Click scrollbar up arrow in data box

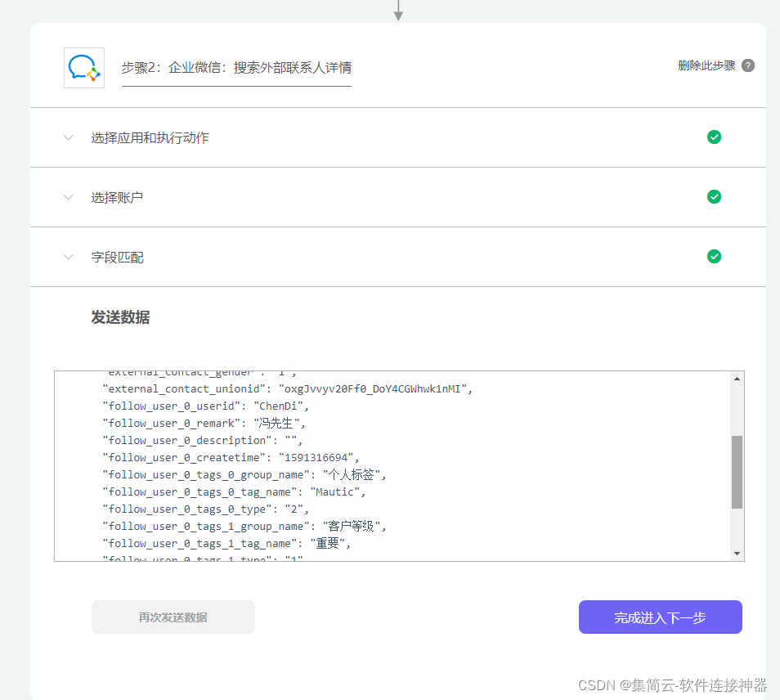pyautogui.click(x=737, y=379)
